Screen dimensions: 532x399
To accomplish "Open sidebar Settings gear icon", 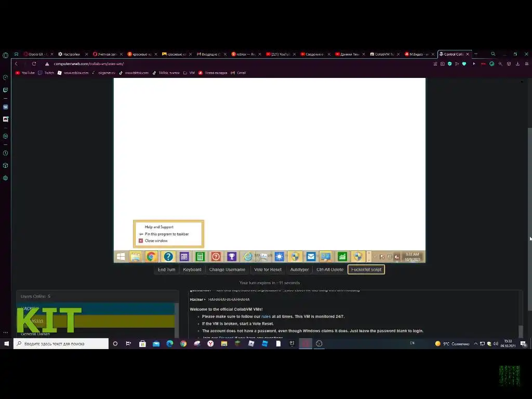I will coord(5,178).
